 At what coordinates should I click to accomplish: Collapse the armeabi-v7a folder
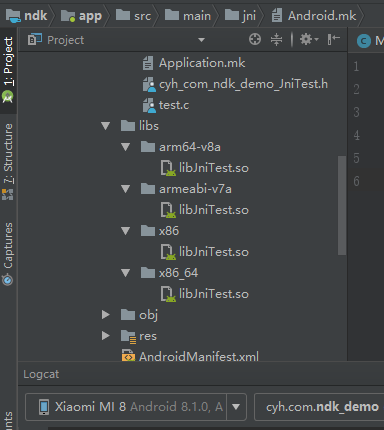pos(126,189)
